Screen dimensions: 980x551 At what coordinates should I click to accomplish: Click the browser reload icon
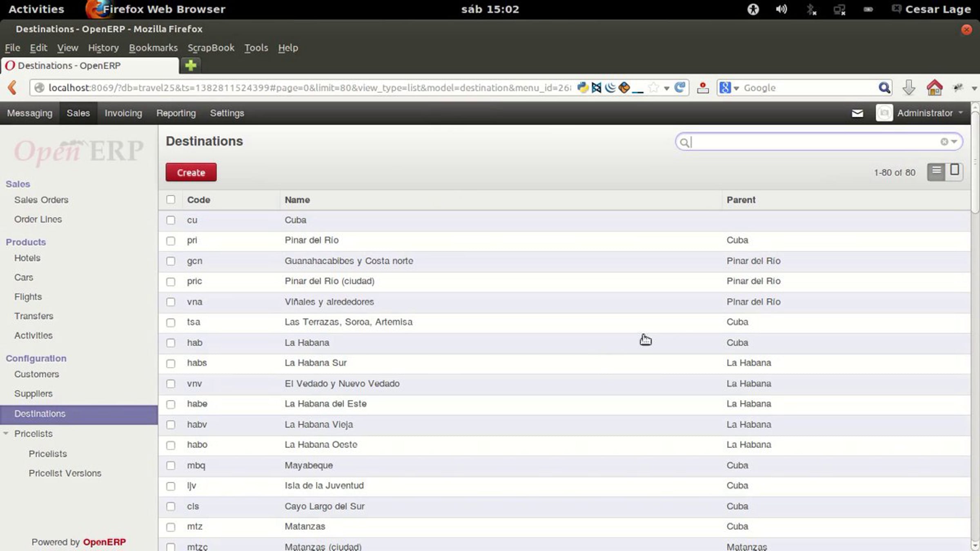tap(679, 87)
